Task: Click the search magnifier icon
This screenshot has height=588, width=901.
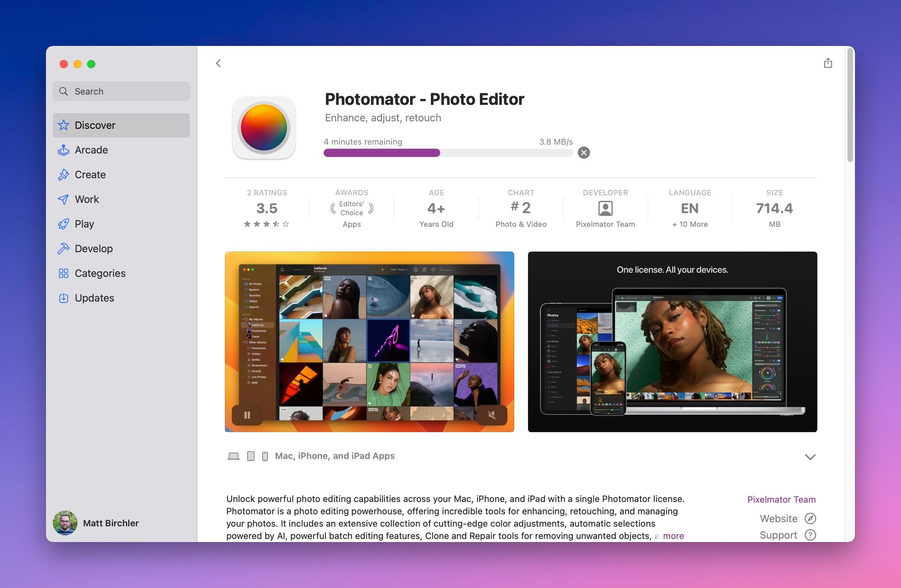Action: (x=64, y=91)
